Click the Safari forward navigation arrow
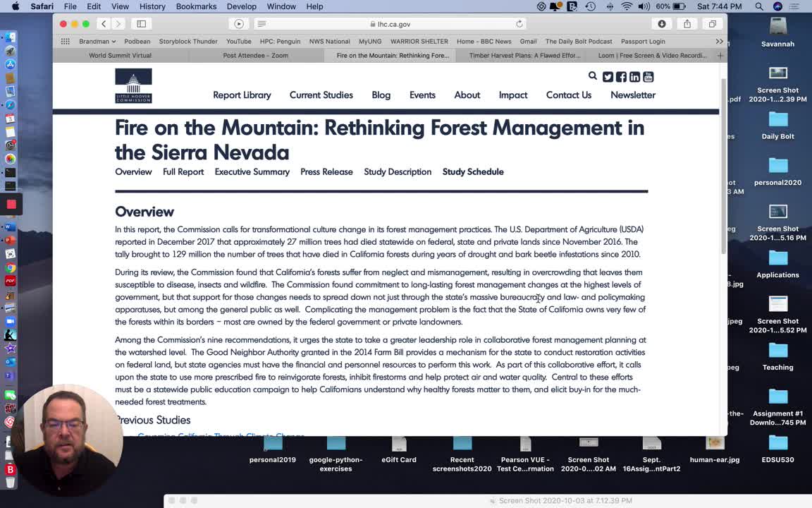This screenshot has height=508, width=812. 118,24
